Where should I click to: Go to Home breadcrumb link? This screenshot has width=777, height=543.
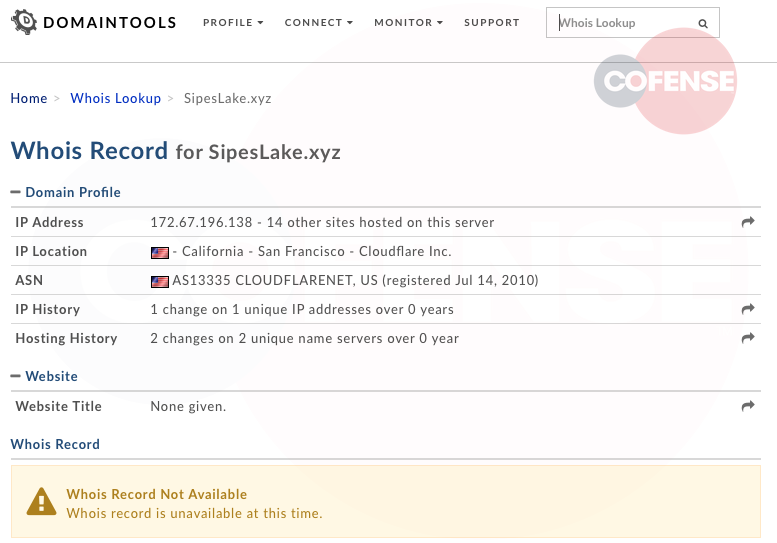coord(29,98)
